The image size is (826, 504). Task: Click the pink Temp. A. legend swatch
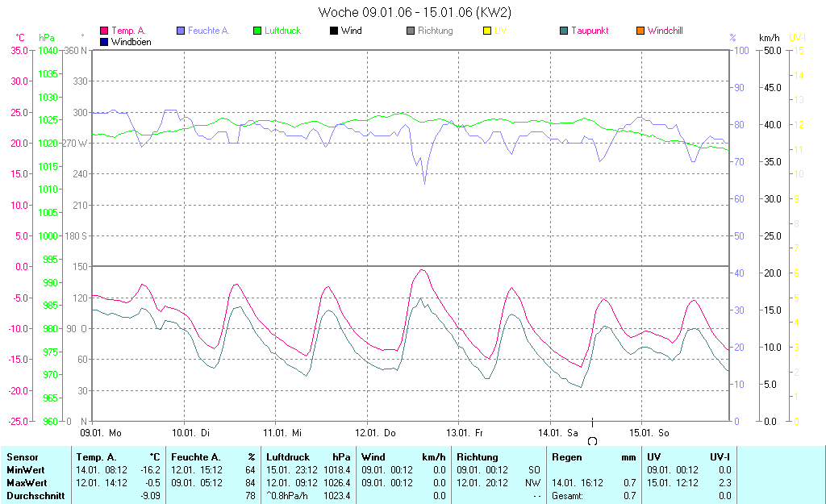(x=104, y=31)
